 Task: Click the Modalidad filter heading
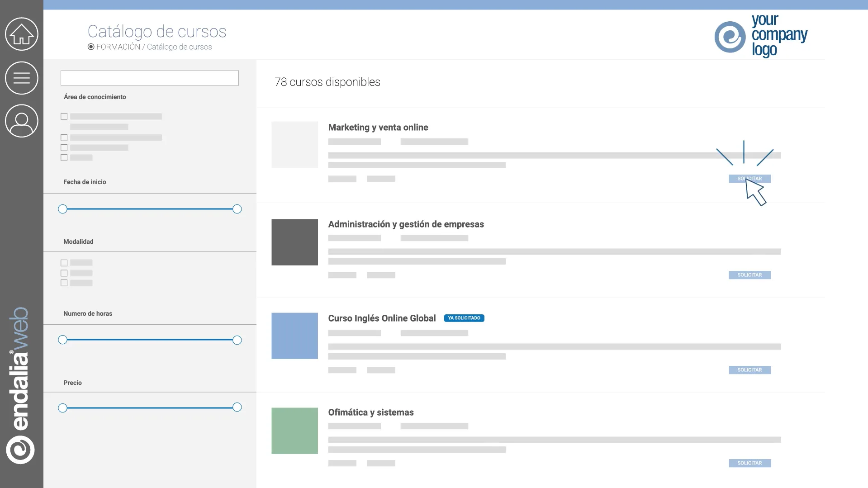(79, 242)
